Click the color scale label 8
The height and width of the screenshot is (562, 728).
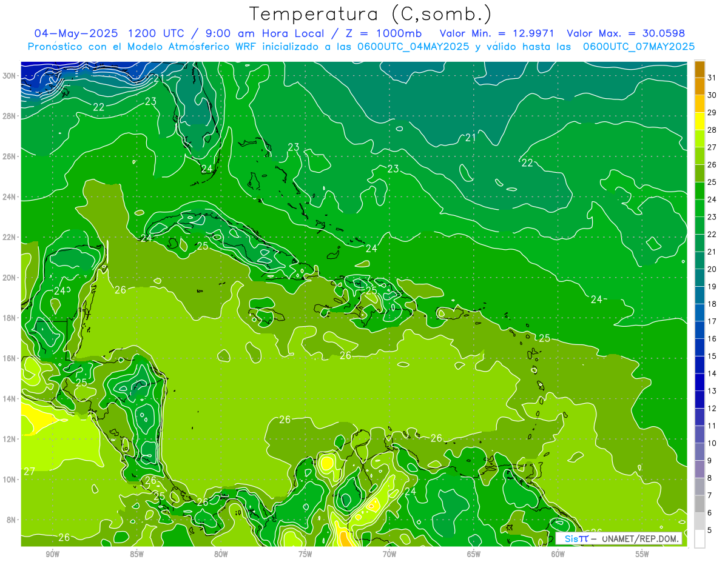pos(710,478)
